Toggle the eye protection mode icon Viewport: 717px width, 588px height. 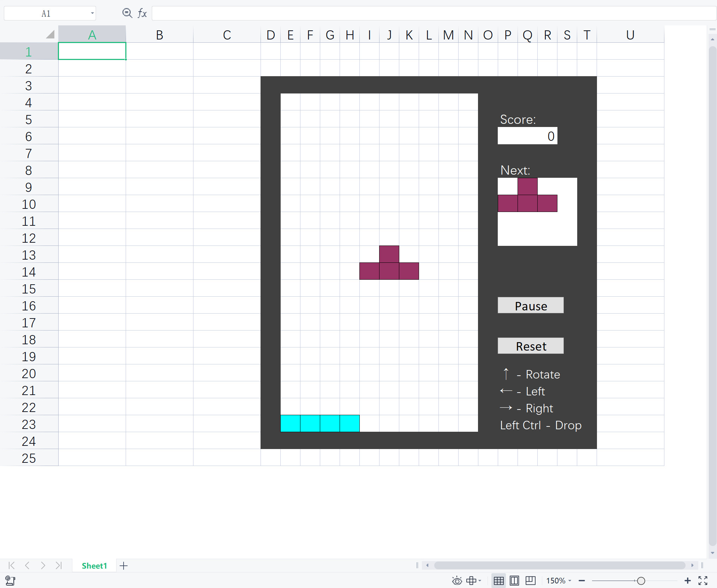click(x=457, y=580)
